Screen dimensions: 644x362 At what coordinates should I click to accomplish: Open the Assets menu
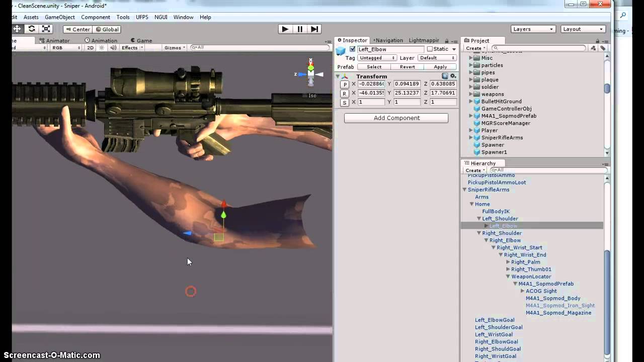tap(31, 17)
